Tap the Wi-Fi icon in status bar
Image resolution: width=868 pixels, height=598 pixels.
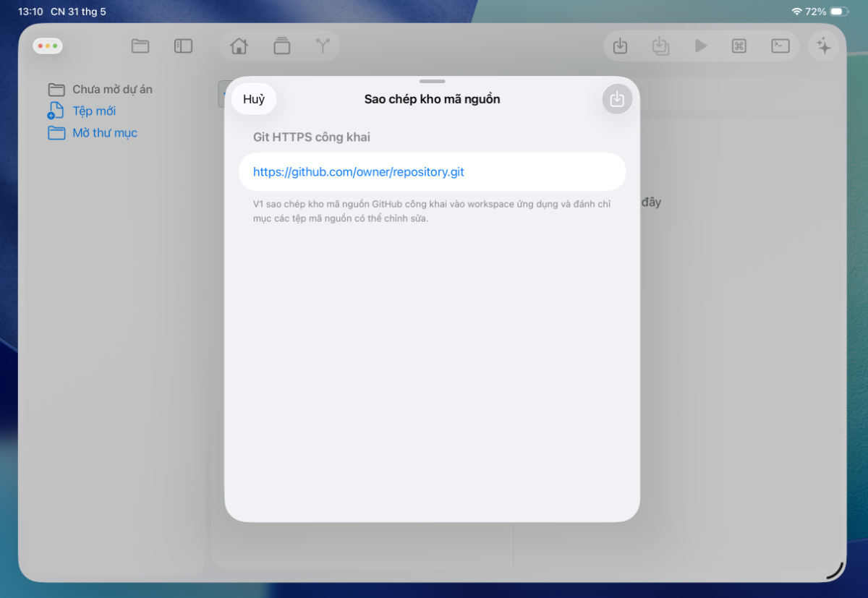click(x=796, y=12)
